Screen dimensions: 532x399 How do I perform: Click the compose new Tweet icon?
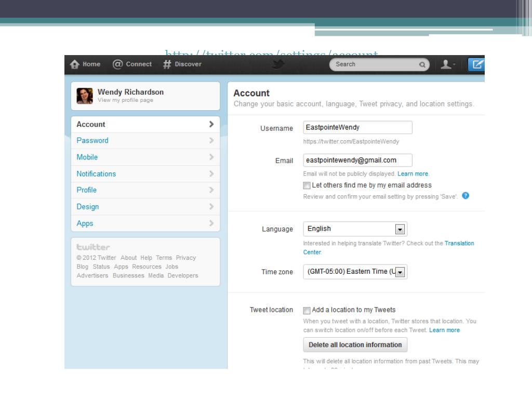[x=476, y=64]
